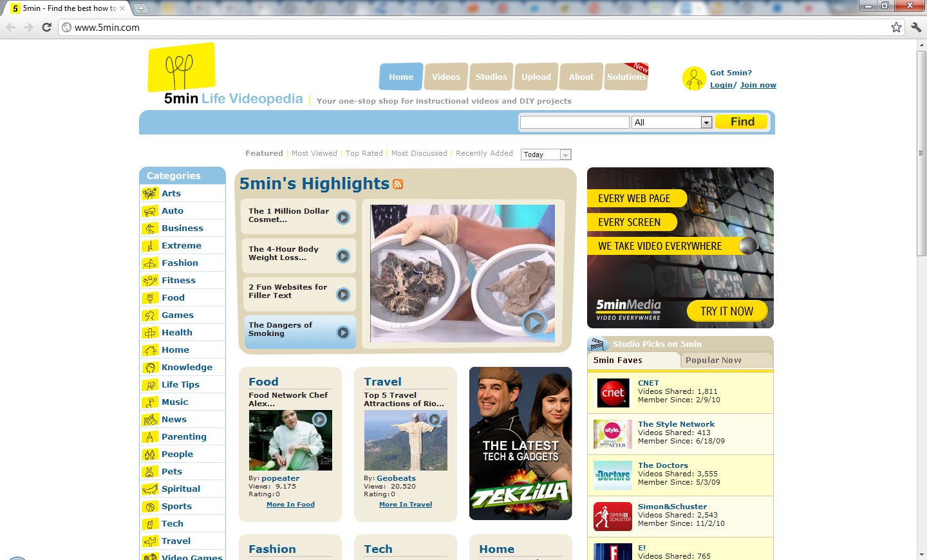Click play button on main featured video

click(534, 322)
